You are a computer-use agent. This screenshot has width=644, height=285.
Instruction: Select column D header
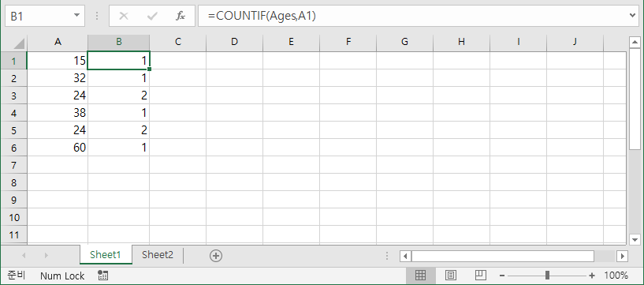235,42
